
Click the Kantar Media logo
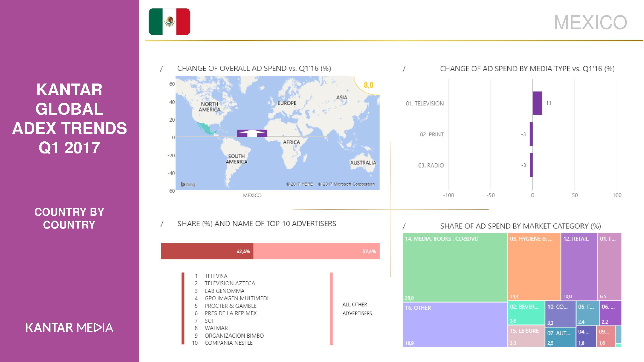pyautogui.click(x=70, y=327)
